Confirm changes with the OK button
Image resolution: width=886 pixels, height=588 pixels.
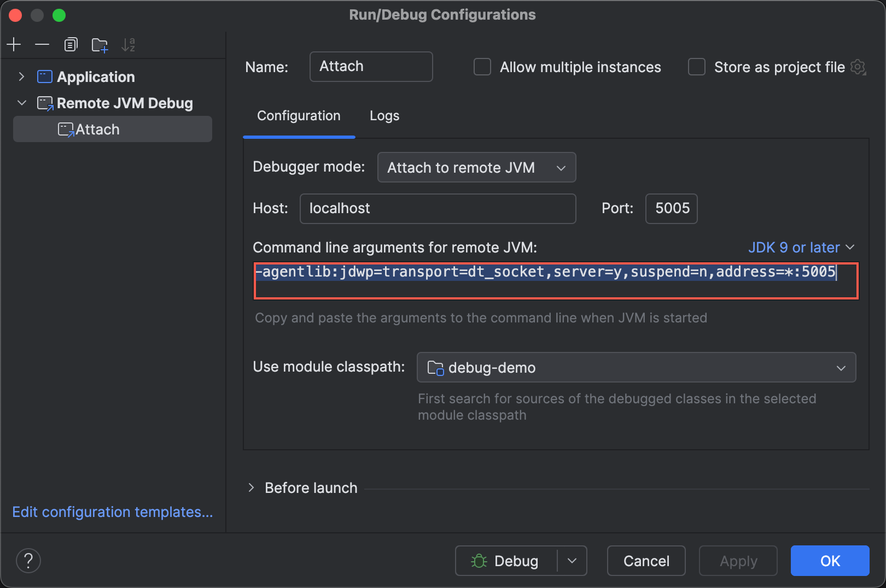830,560
